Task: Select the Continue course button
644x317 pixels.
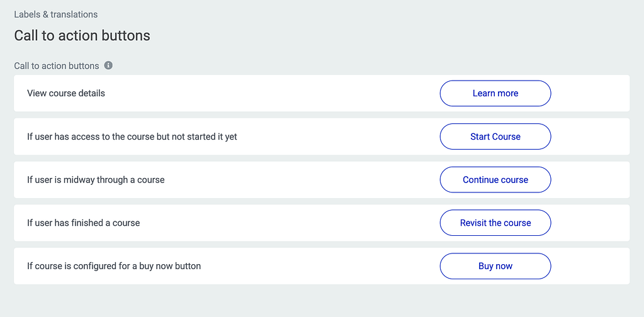Action: pos(495,180)
